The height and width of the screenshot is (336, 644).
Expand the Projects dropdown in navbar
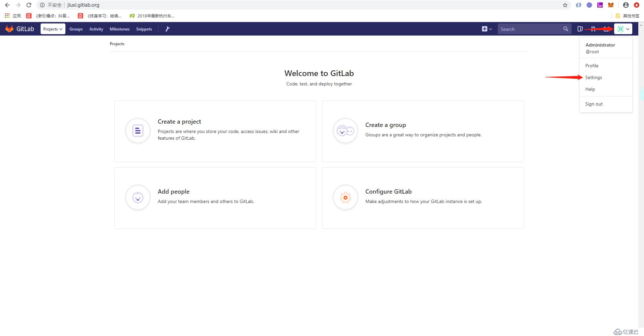53,29
